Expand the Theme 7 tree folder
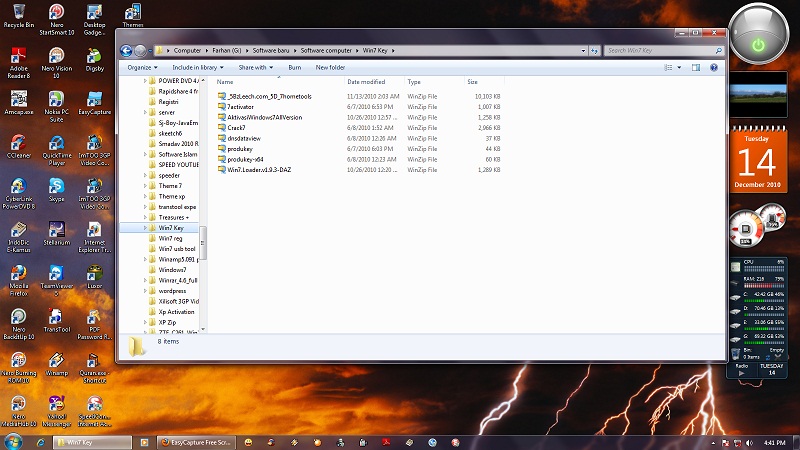This screenshot has height=450, width=800. [x=145, y=186]
